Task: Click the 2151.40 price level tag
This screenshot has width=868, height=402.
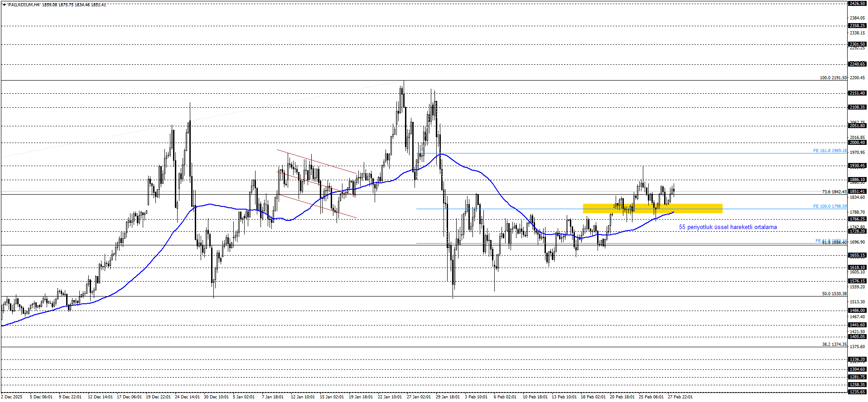Action: [857, 93]
